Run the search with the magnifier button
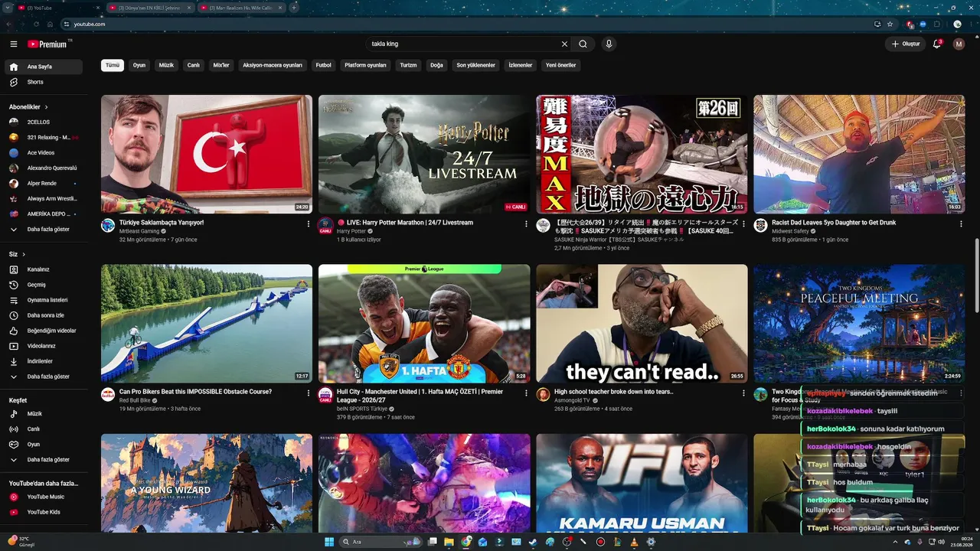Screen dimensions: 980x551 (x=583, y=44)
